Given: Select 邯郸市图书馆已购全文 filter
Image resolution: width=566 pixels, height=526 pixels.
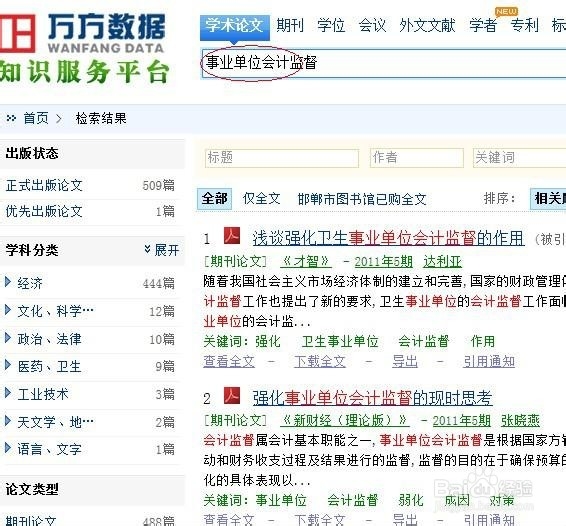Looking at the screenshot, I should point(362,199).
